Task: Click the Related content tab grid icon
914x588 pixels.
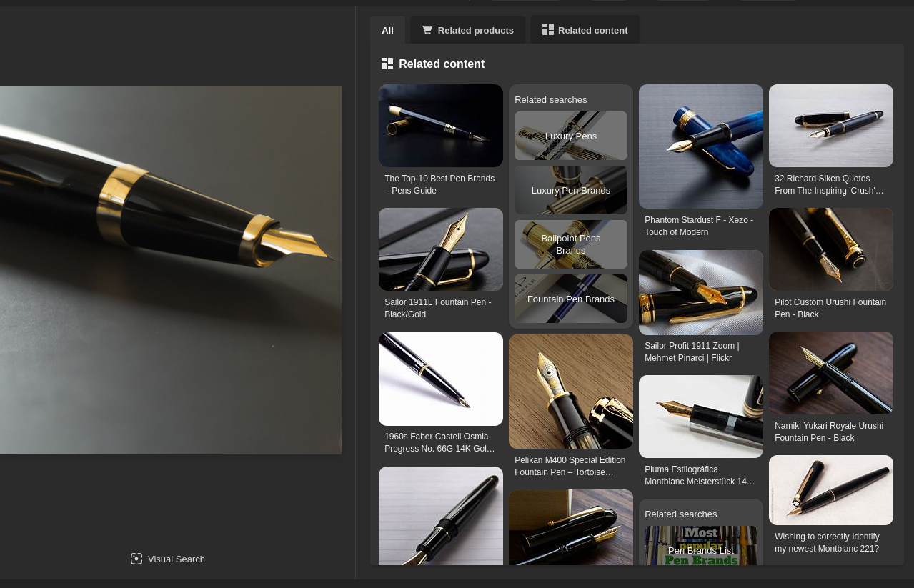Action: pos(548,29)
